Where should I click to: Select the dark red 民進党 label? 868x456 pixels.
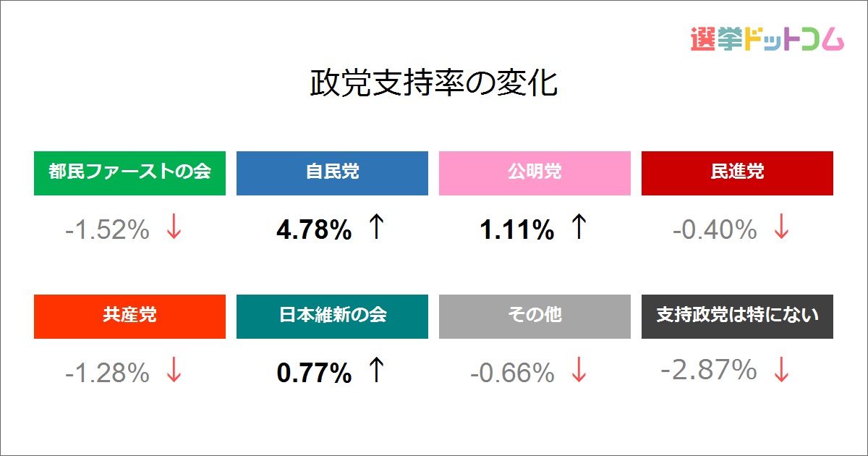click(x=737, y=173)
